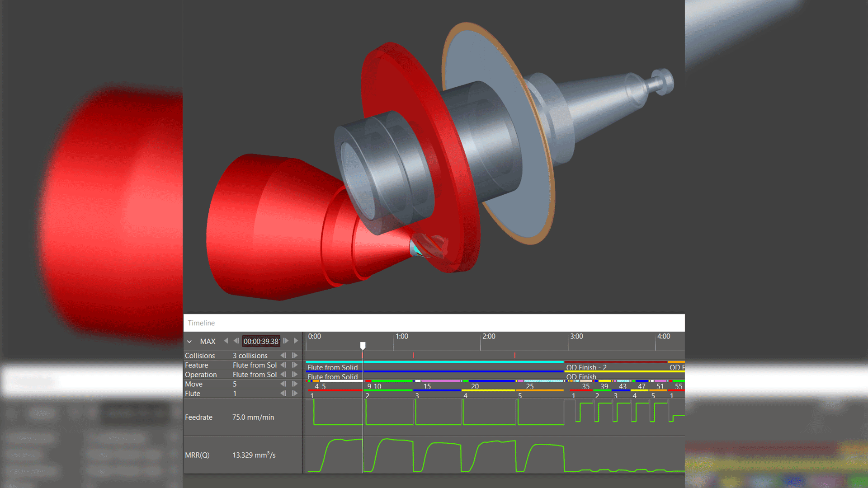868x488 pixels.
Task: Go to previous Flute
Action: coord(283,394)
